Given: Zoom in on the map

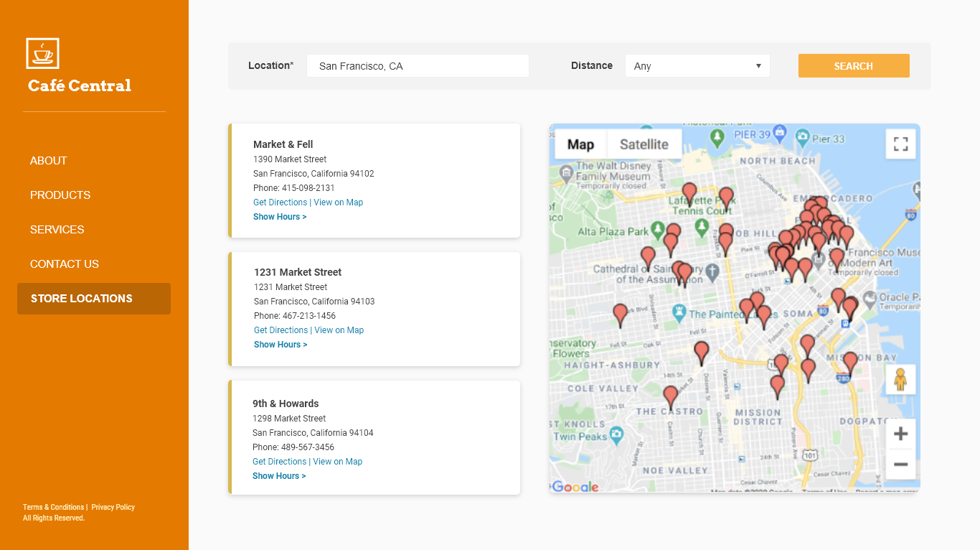Looking at the screenshot, I should (x=900, y=433).
